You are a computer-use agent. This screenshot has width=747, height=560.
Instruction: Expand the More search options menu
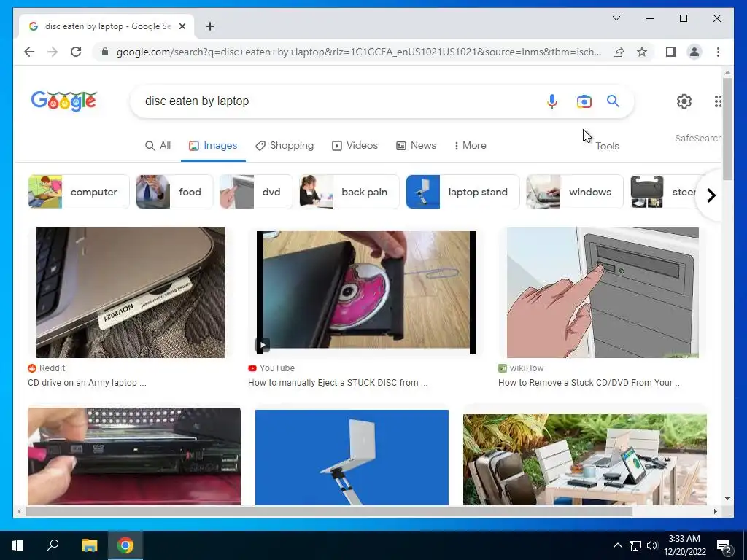471,146
